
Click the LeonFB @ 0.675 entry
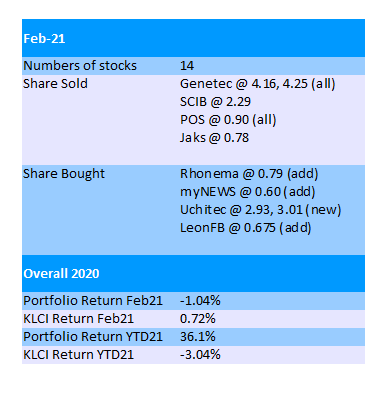click(x=246, y=228)
